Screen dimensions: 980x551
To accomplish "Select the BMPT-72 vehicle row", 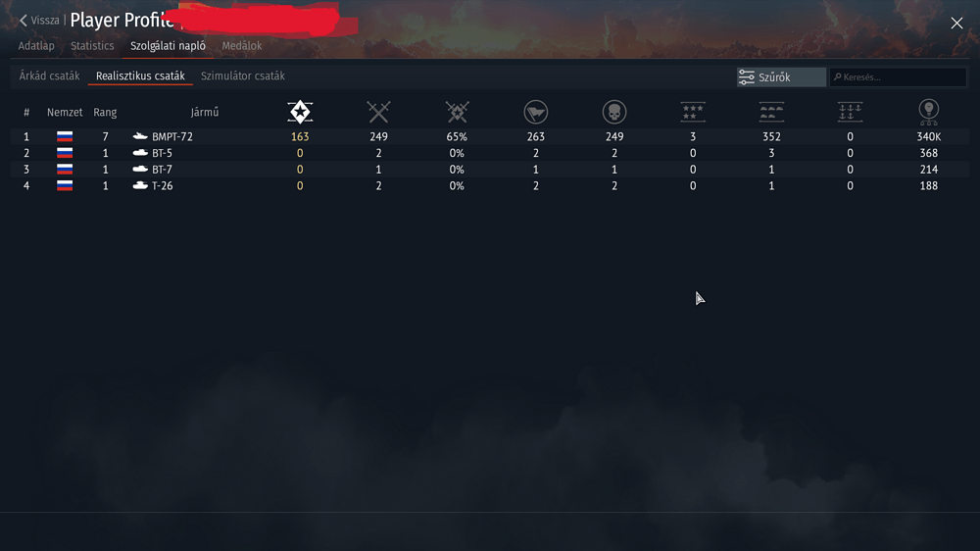I will coord(490,136).
